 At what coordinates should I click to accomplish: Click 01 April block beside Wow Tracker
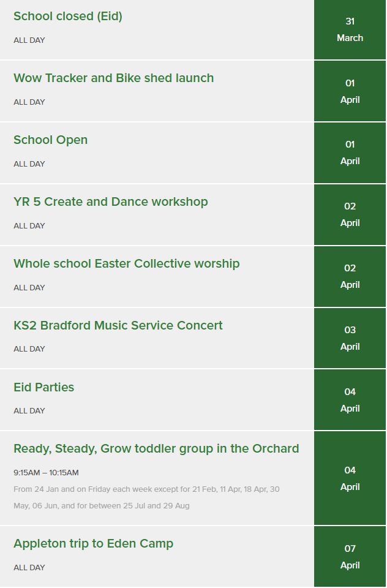tap(350, 91)
